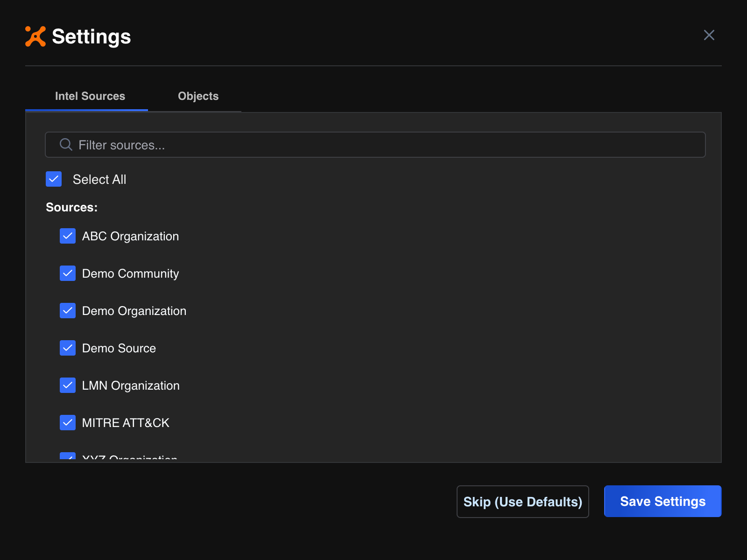Click the Demo Organization label
This screenshot has width=747, height=560.
[134, 311]
